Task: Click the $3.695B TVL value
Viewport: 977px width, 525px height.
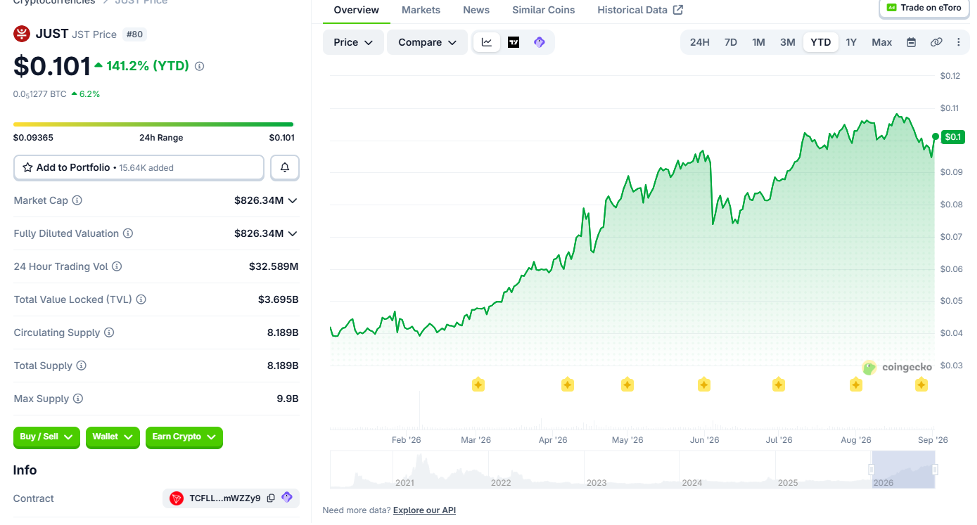Action: tap(278, 300)
